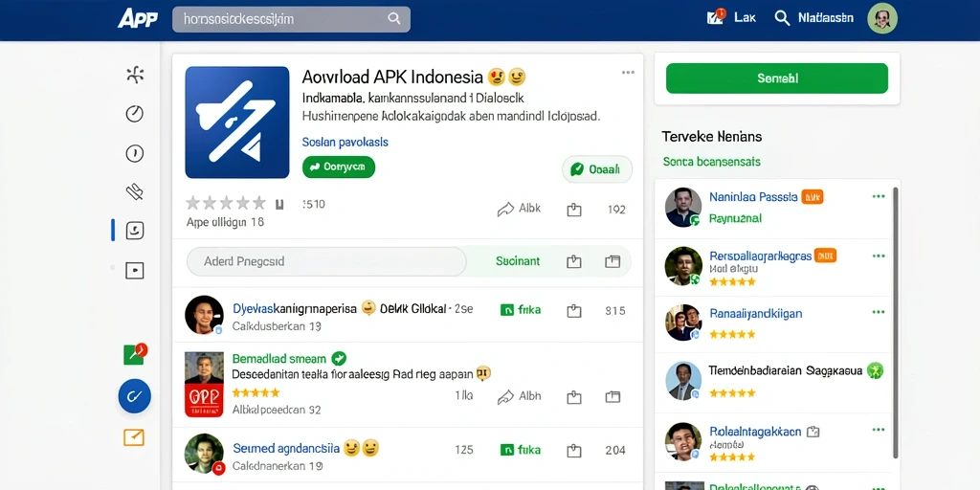980x490 pixels.
Task: Open the green sidebar icon with red badge
Action: pyautogui.click(x=135, y=354)
